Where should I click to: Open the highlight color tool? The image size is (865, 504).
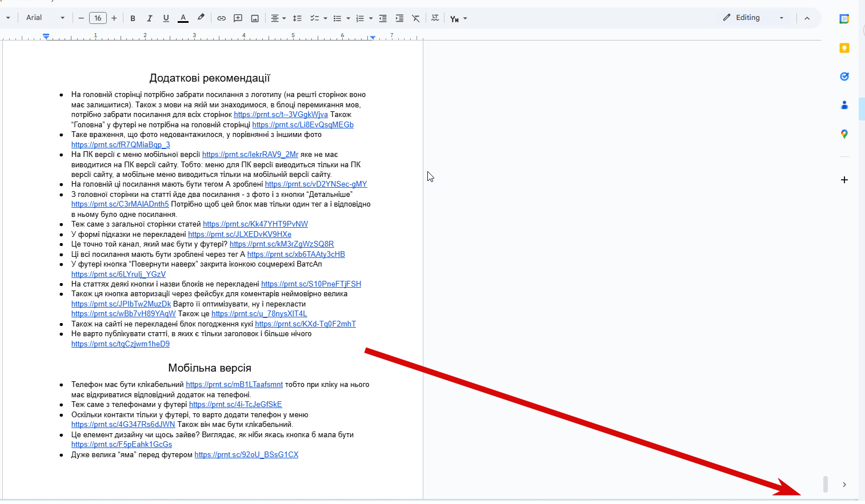pyautogui.click(x=201, y=18)
